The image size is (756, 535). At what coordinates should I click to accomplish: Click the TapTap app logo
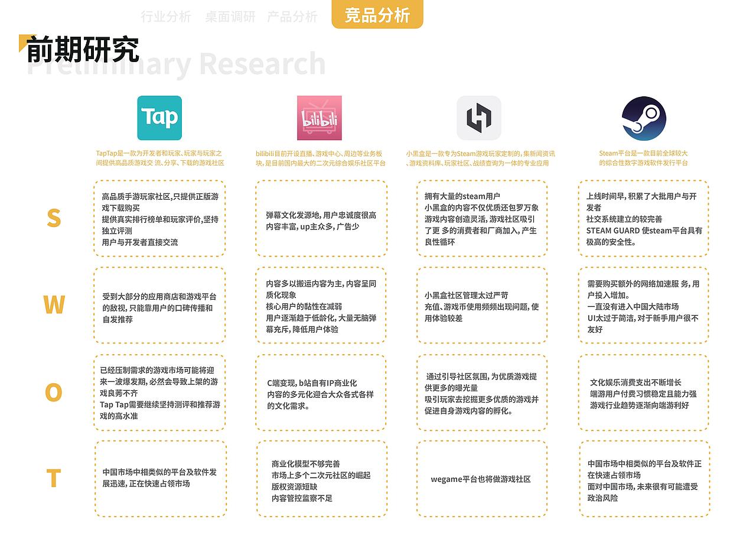pyautogui.click(x=159, y=118)
